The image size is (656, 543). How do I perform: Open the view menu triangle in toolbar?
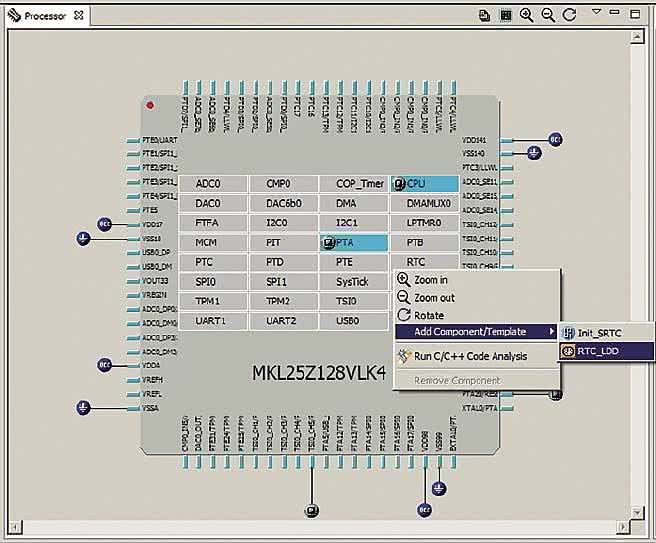[x=597, y=12]
